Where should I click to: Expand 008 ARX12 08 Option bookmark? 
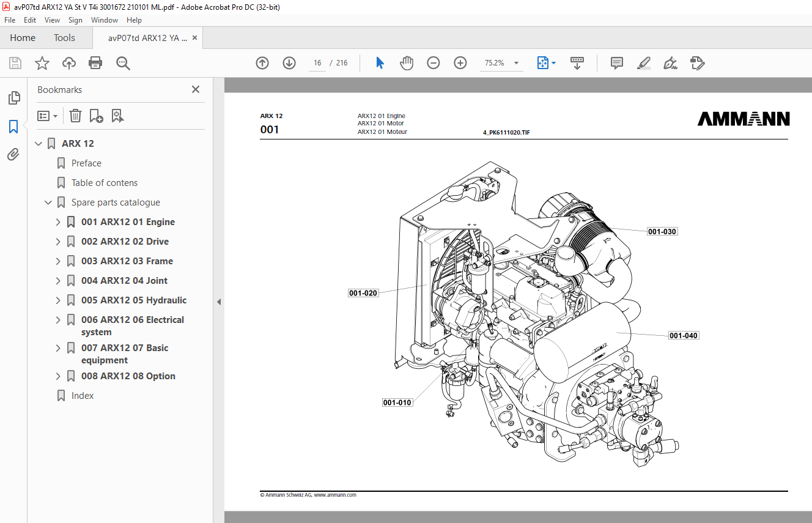[x=58, y=376]
